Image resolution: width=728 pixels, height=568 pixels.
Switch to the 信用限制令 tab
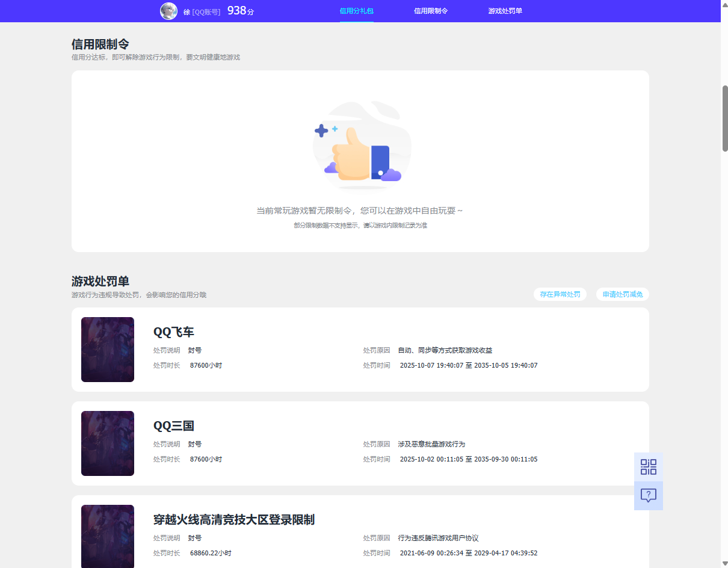(x=431, y=11)
